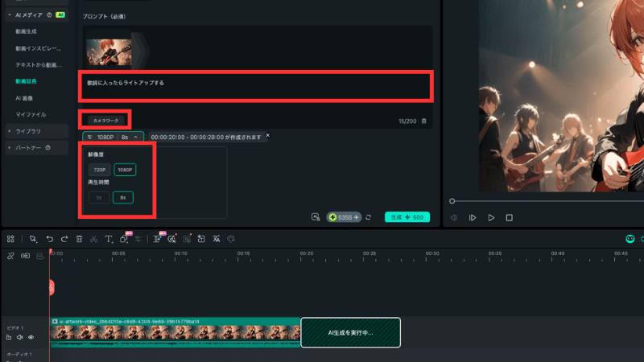Click the trash Delete icon in timeline toolbar
The image size is (644, 362).
79,239
